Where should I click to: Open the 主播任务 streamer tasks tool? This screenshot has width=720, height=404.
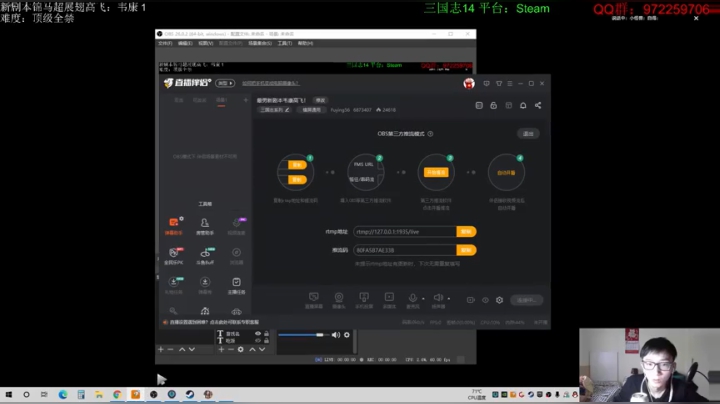point(236,285)
